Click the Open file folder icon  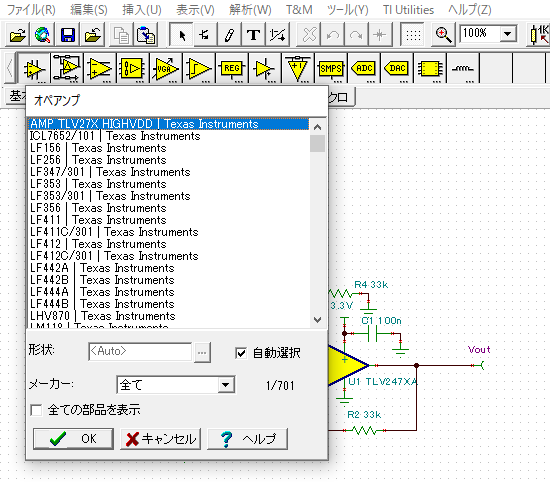click(18, 35)
